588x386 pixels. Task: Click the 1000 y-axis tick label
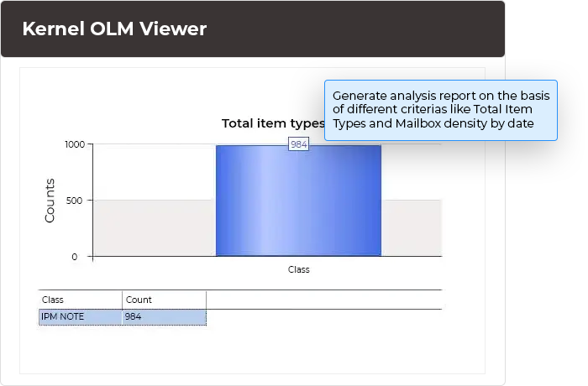click(75, 144)
